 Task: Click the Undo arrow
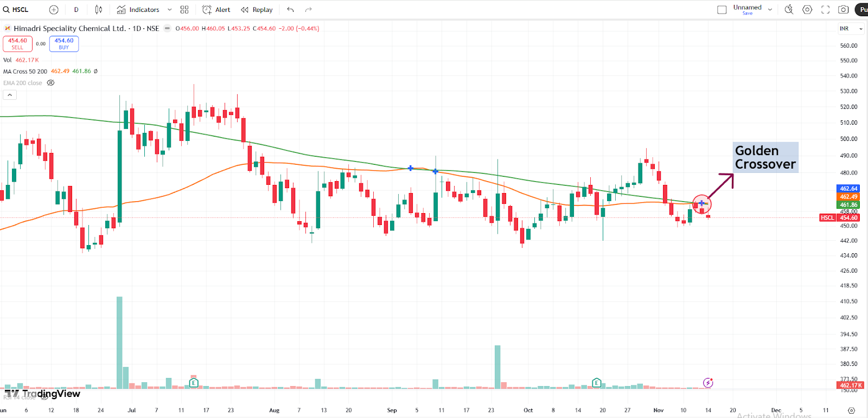tap(291, 10)
